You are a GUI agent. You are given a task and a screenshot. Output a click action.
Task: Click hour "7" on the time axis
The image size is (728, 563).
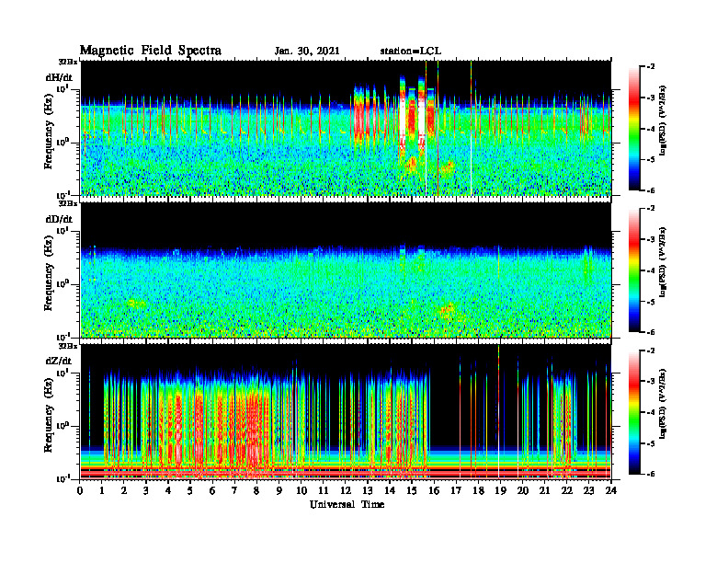coord(234,490)
